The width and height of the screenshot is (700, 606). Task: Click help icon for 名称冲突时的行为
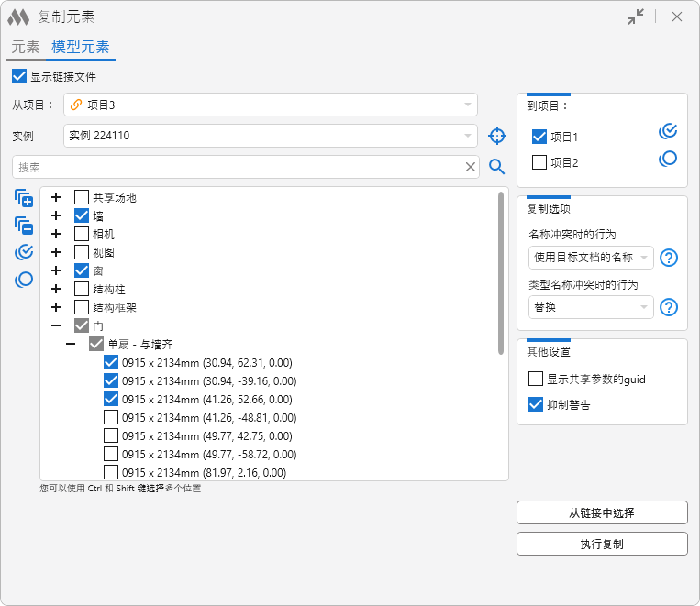click(669, 258)
